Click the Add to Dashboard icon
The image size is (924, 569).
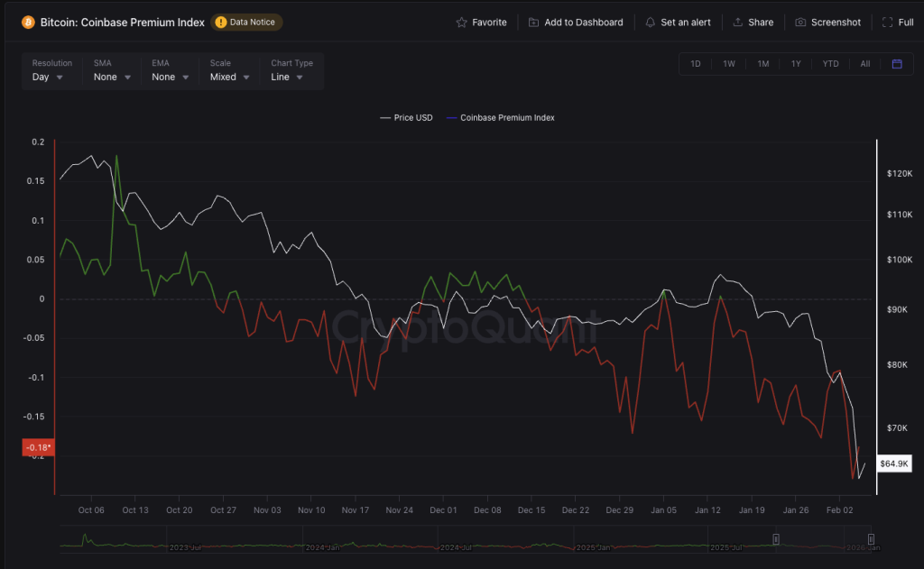click(x=534, y=23)
